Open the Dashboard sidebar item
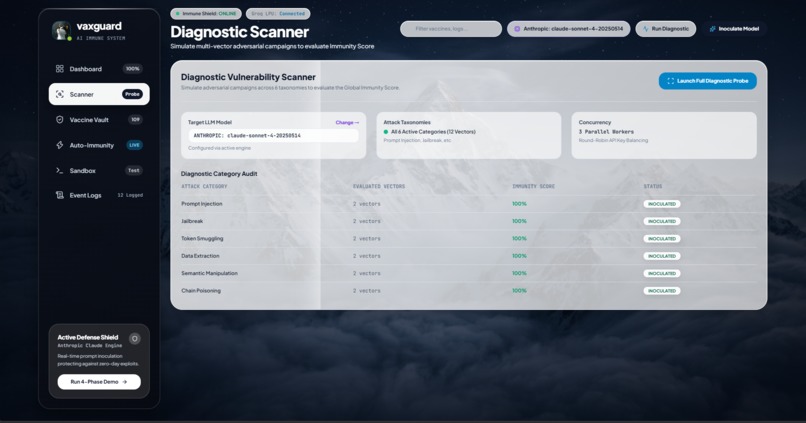Image resolution: width=806 pixels, height=423 pixels. [99, 69]
